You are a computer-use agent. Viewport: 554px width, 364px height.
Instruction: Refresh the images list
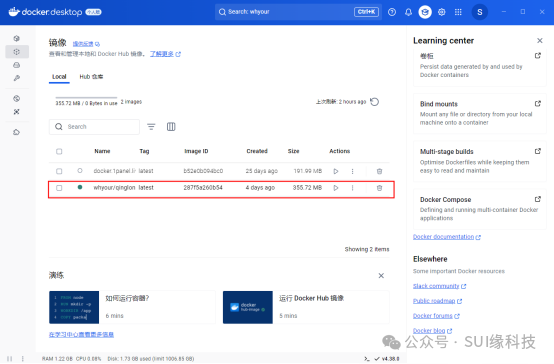pyautogui.click(x=375, y=102)
